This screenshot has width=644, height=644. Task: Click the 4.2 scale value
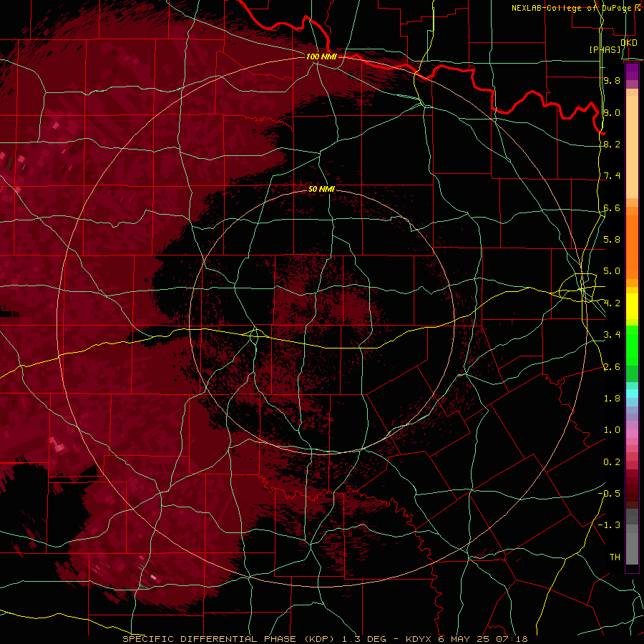(x=612, y=303)
